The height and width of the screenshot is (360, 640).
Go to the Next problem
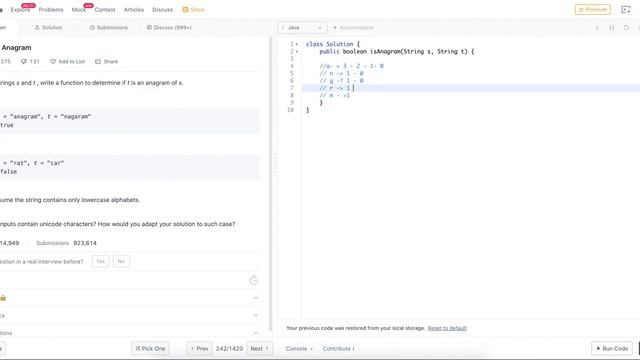coord(260,349)
